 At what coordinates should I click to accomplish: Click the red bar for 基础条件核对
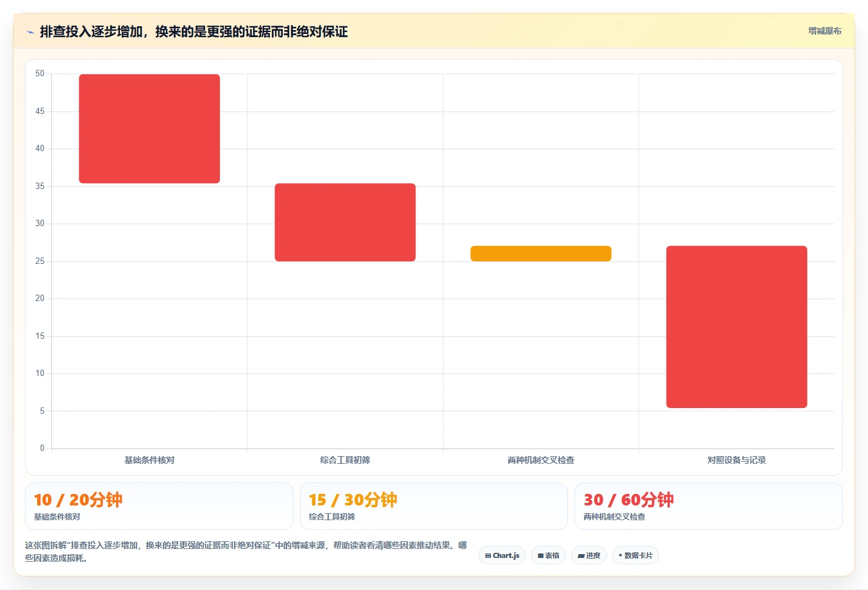click(149, 129)
